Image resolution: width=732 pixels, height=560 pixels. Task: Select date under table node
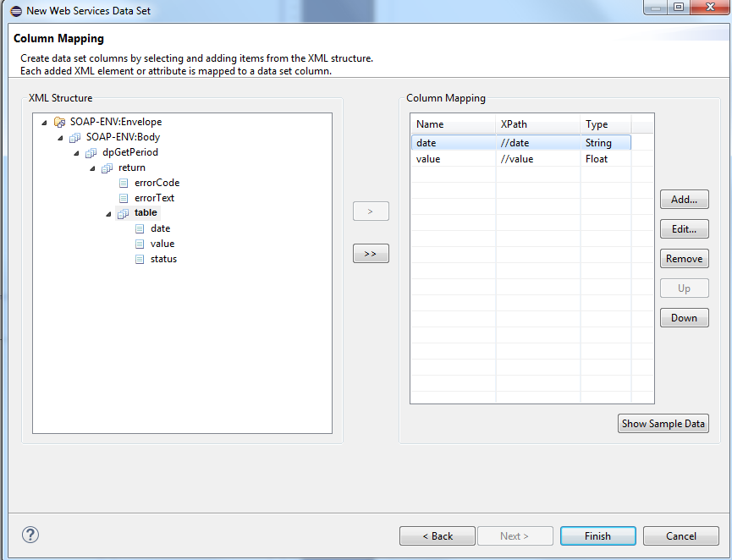pyautogui.click(x=160, y=228)
